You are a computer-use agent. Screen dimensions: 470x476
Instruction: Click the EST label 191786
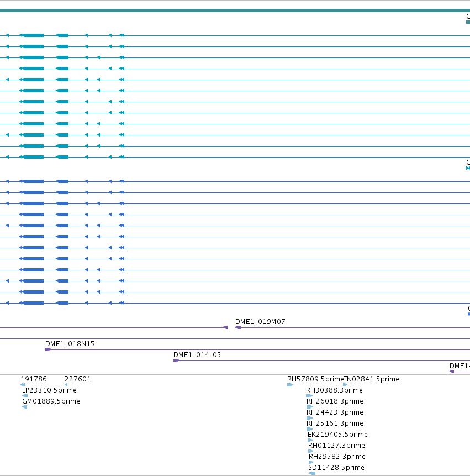click(x=34, y=379)
